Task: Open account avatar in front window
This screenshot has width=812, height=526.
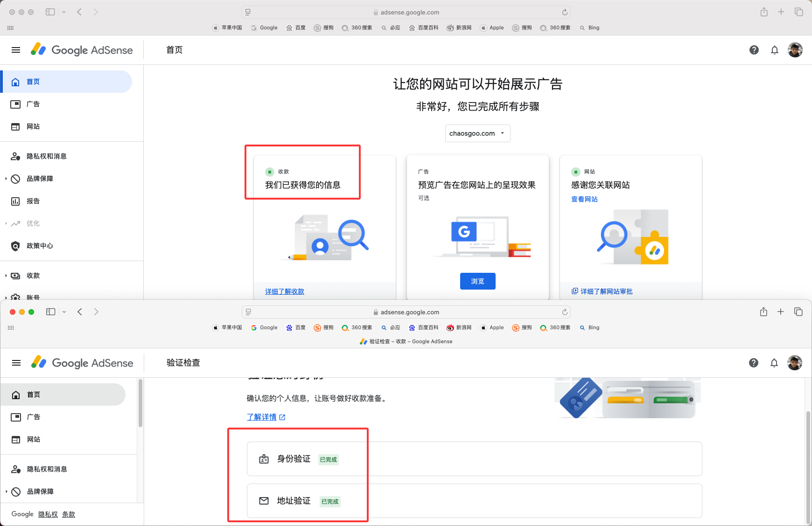Action: pos(795,363)
